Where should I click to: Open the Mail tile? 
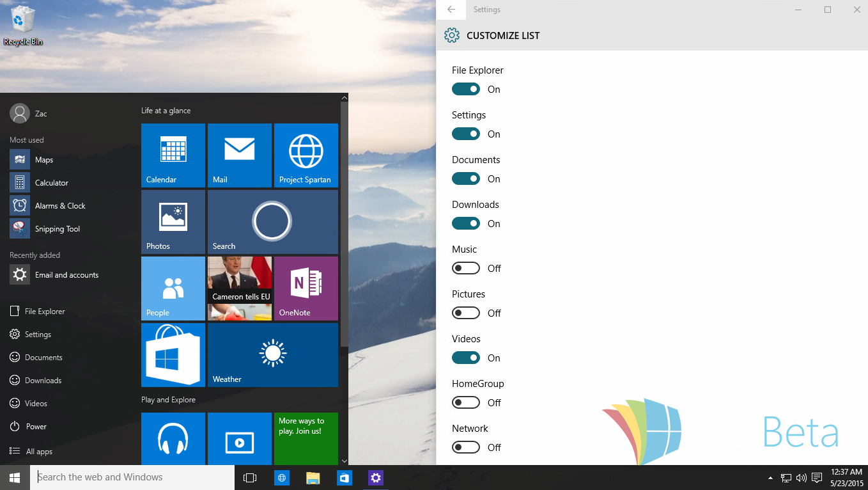pyautogui.click(x=240, y=155)
